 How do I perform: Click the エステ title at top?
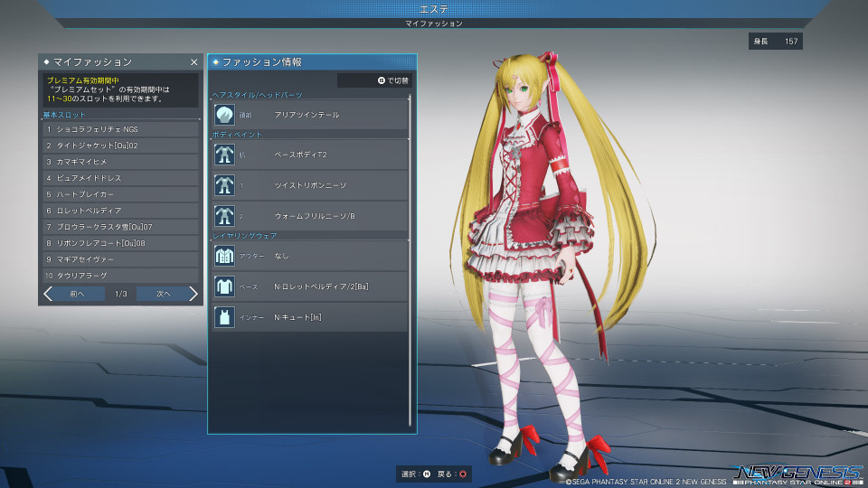coord(434,9)
